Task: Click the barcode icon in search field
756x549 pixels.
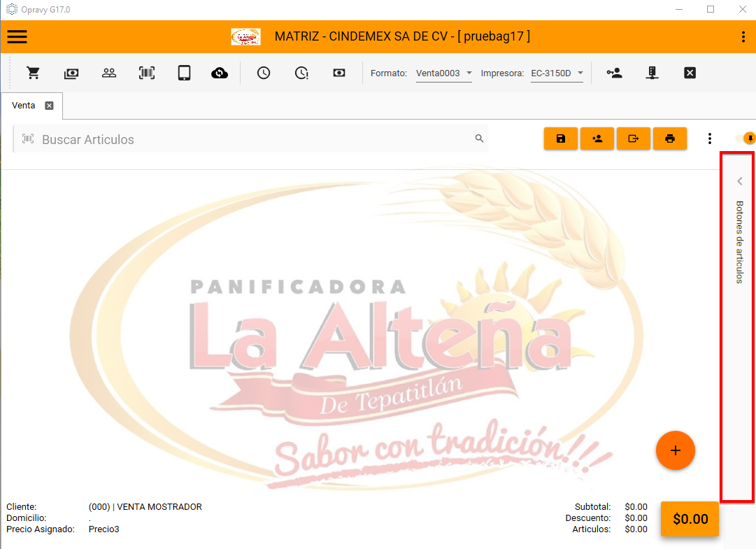Action: [28, 138]
